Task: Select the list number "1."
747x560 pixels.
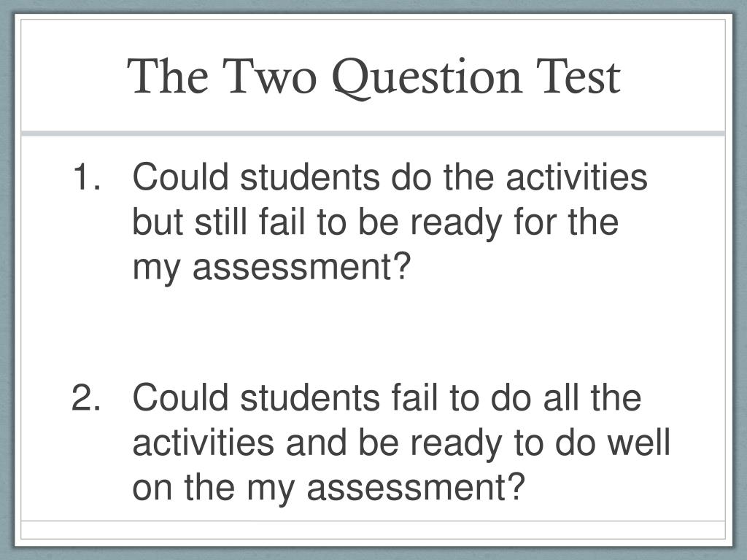Action: tap(88, 176)
